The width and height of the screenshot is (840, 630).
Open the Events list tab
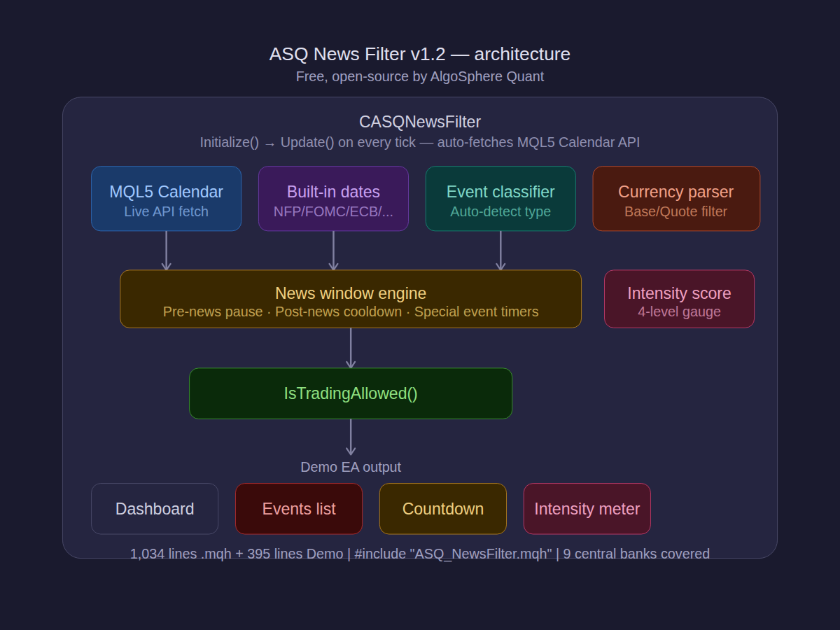click(x=299, y=509)
